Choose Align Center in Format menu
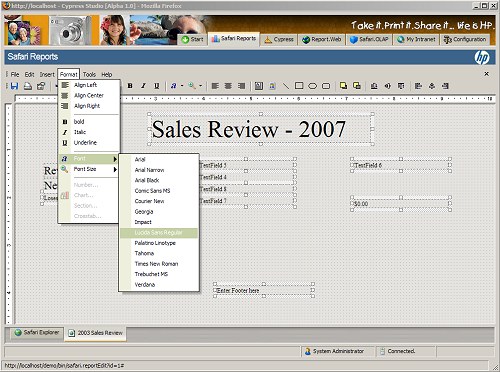Viewport: 500px width, 372px height. tap(89, 96)
